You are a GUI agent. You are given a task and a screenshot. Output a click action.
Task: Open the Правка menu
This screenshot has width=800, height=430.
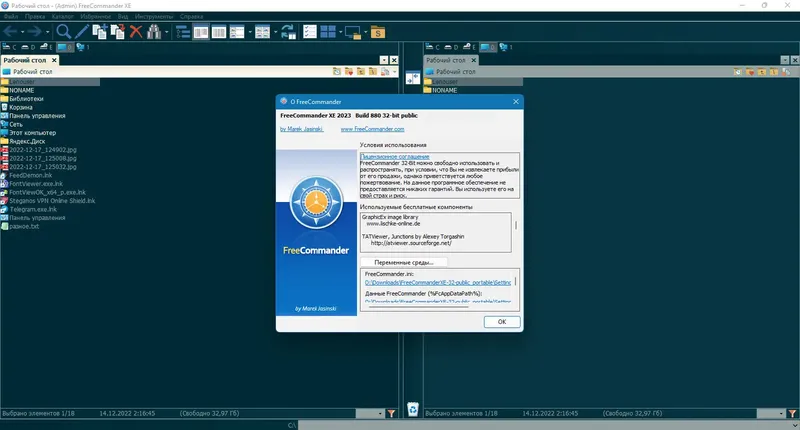click(35, 16)
